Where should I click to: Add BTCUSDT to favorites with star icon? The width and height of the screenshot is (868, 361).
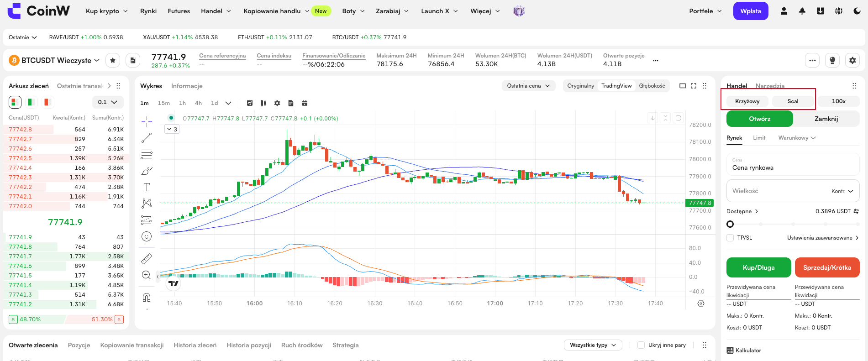[113, 60]
